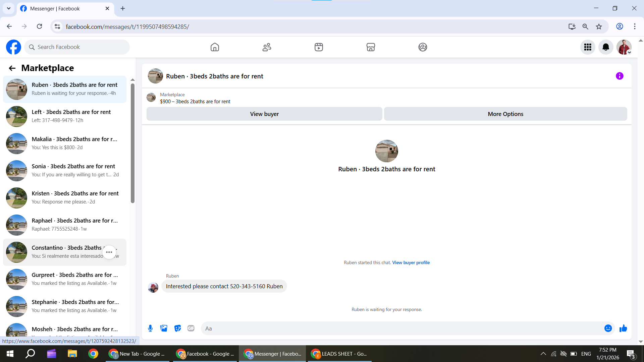Open the Facebook apps grid menu
Screen dimensions: 644x362
coord(587,47)
